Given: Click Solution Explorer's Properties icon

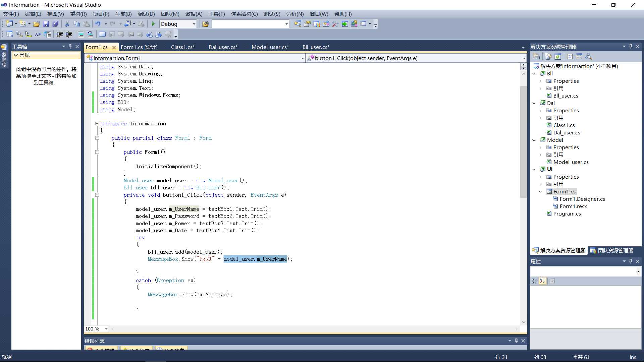Looking at the screenshot, I should pos(536,56).
